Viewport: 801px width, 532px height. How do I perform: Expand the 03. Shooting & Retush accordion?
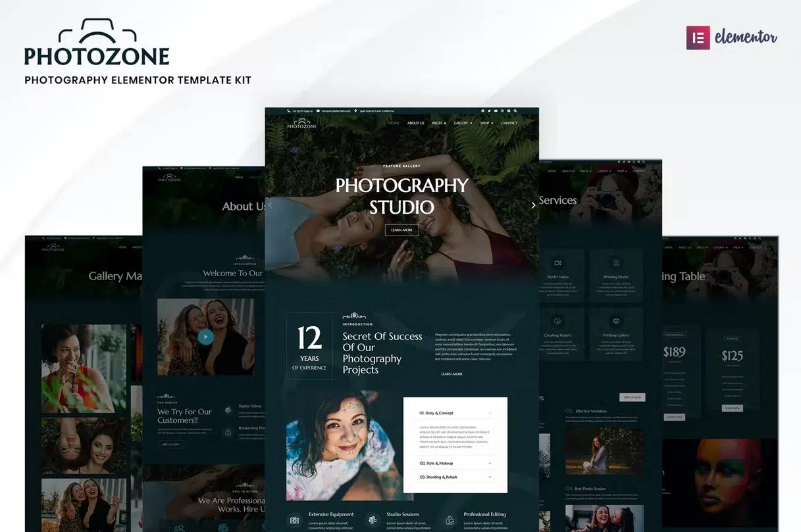coord(455,477)
